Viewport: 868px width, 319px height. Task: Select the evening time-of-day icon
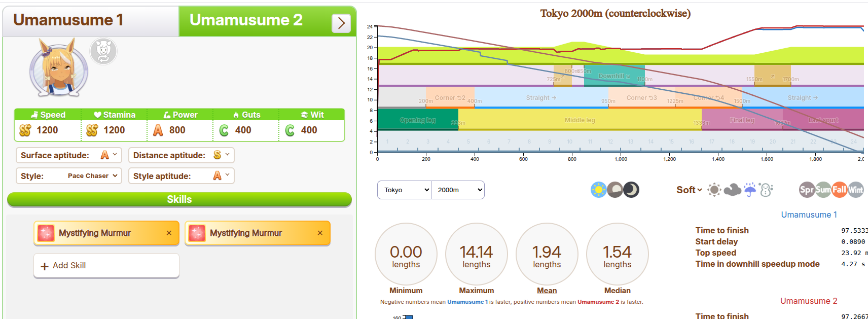point(615,190)
